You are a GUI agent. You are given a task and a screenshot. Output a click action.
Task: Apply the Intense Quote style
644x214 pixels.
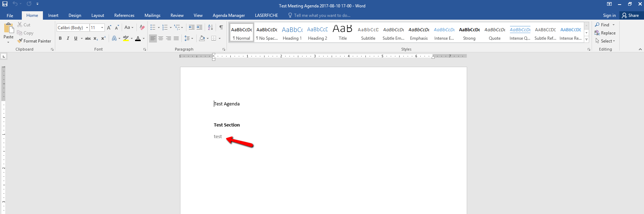pos(520,33)
